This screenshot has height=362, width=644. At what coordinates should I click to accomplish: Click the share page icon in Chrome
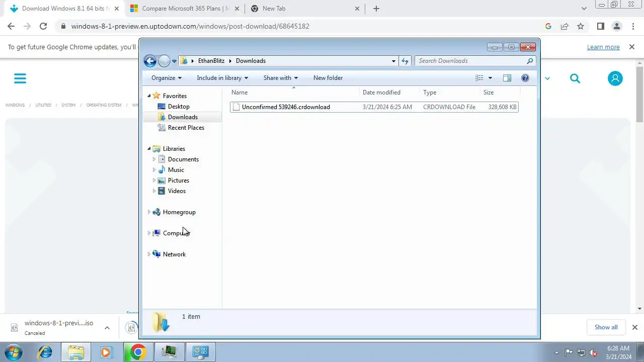[x=565, y=26]
